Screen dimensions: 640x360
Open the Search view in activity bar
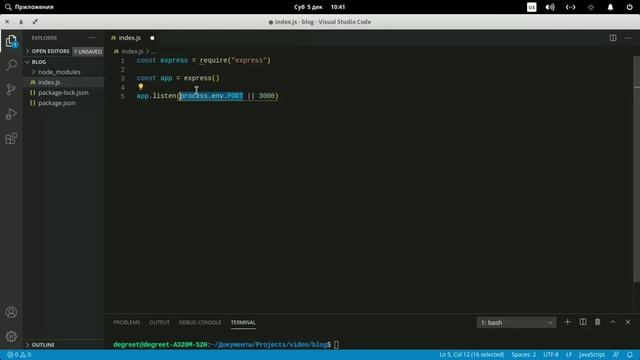[x=11, y=65]
